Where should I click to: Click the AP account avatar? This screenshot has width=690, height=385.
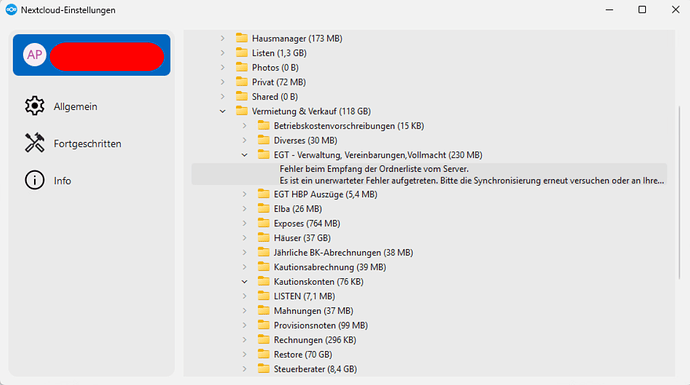[x=35, y=55]
